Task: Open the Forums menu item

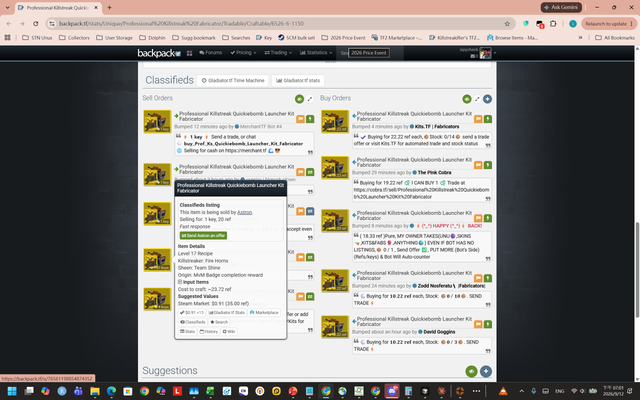Action: click(211, 53)
